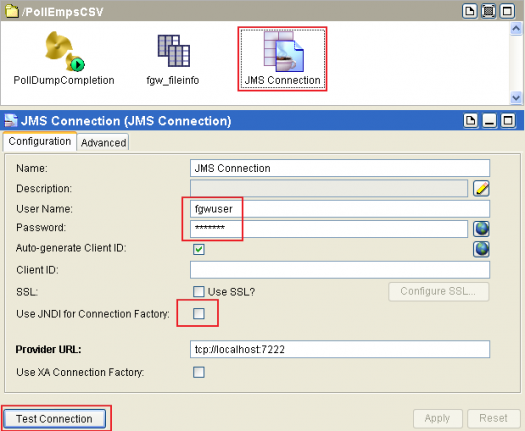Check Use JNDI for Connection Factory
This screenshot has height=431, width=525.
click(199, 314)
